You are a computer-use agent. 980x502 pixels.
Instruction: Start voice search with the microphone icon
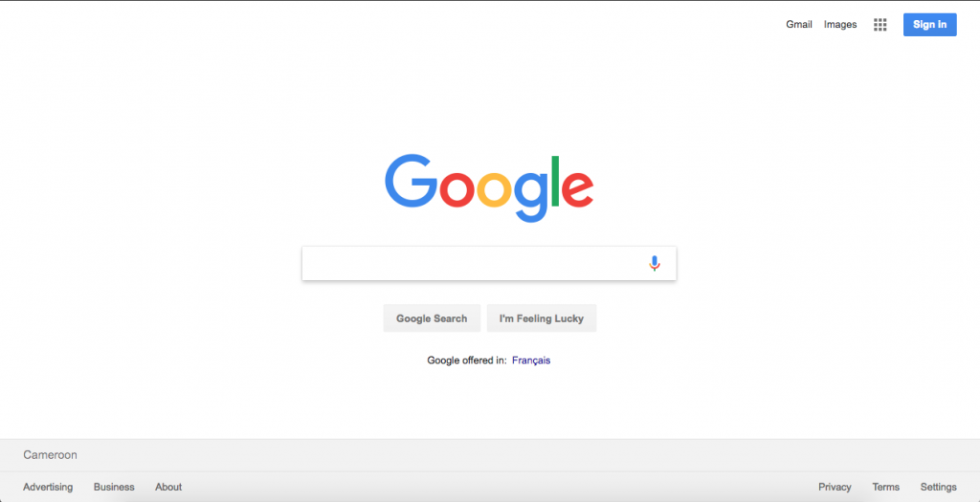[x=655, y=264]
